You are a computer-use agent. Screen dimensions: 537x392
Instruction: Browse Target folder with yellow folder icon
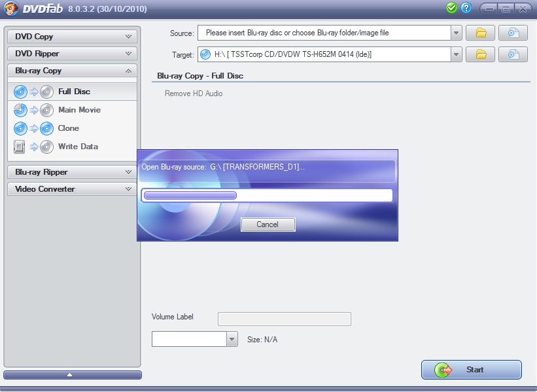(481, 54)
